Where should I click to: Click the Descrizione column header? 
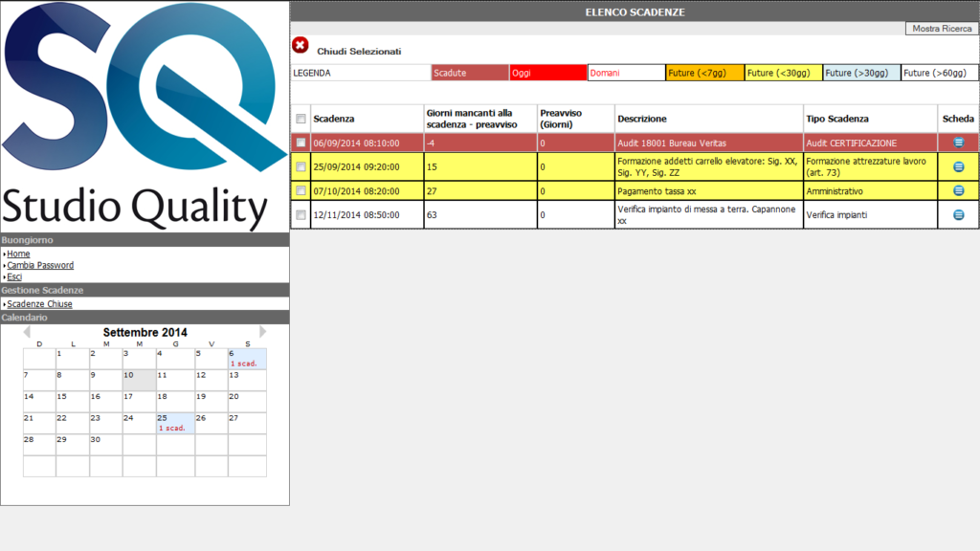click(x=709, y=119)
